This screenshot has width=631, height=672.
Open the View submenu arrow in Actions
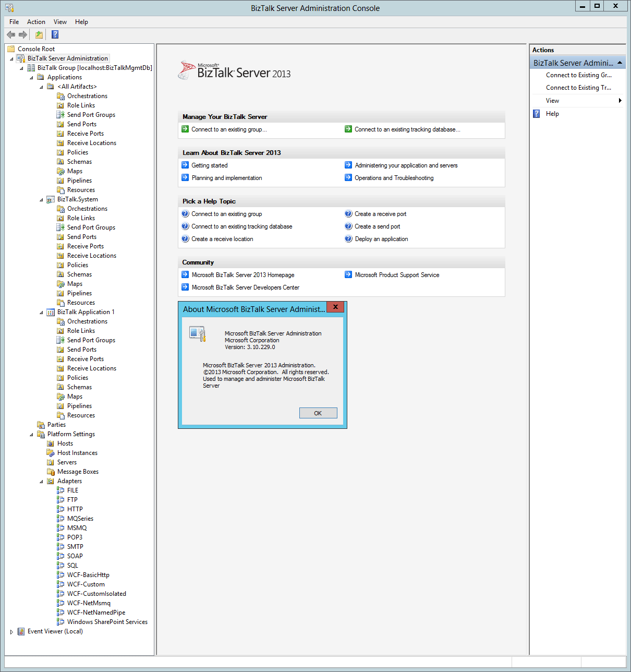(620, 101)
